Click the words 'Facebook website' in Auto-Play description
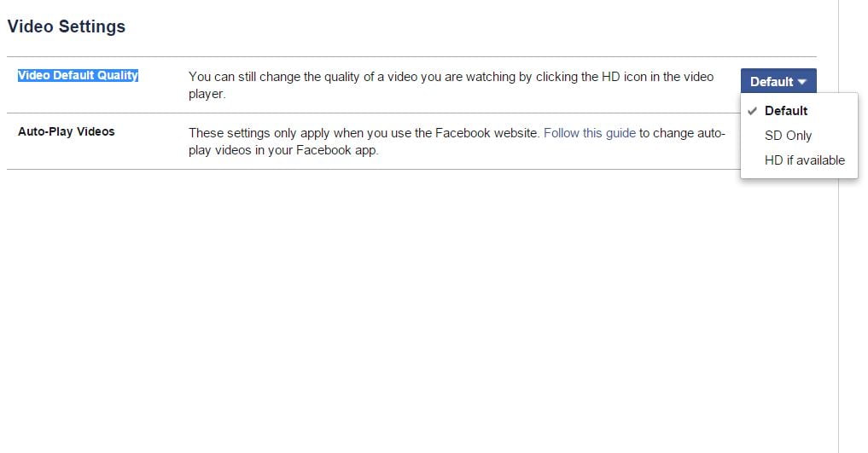This screenshot has width=868, height=453. pyautogui.click(x=486, y=133)
